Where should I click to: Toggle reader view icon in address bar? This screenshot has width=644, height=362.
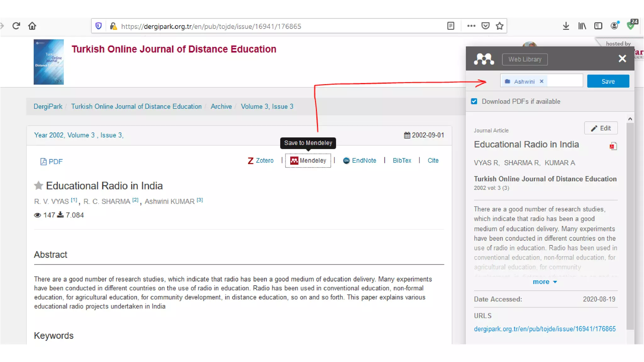point(451,26)
